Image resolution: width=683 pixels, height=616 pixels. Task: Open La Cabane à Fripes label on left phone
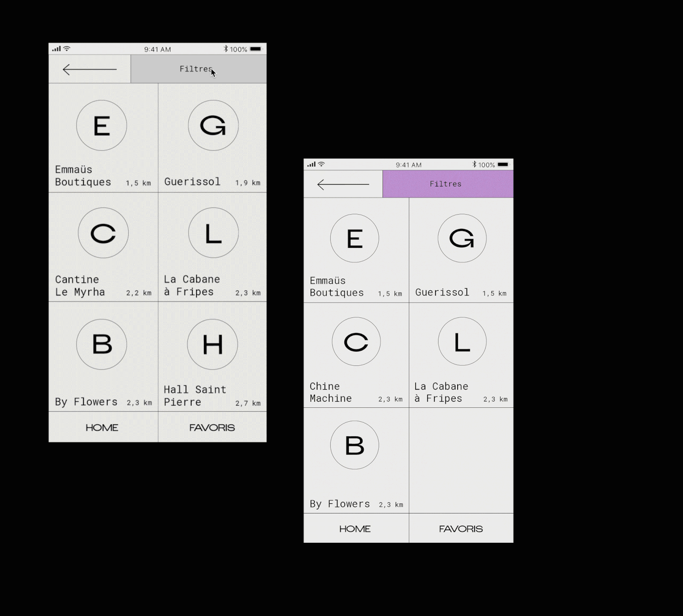coord(192,285)
